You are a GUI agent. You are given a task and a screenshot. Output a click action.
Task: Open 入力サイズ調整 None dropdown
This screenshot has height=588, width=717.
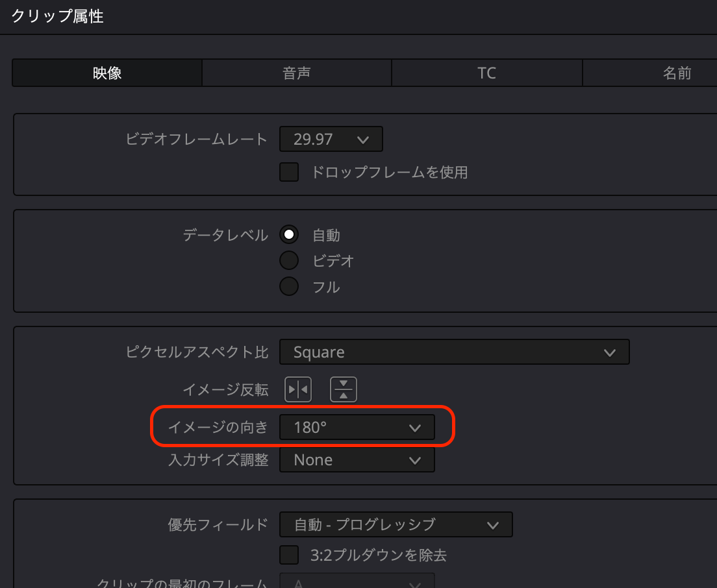pos(357,460)
